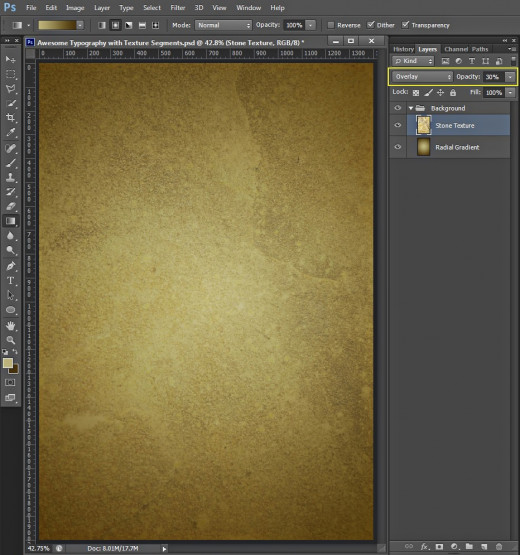Select the Crop tool
The height and width of the screenshot is (555, 520).
(x=11, y=118)
